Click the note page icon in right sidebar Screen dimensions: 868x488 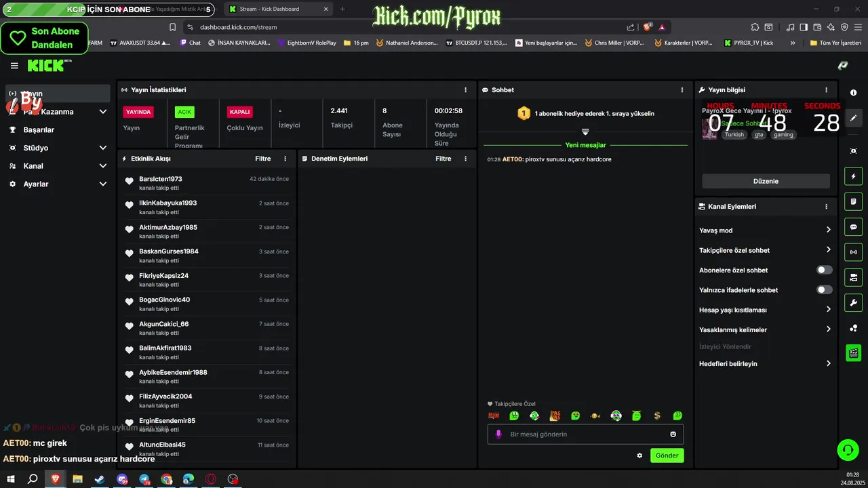click(854, 201)
